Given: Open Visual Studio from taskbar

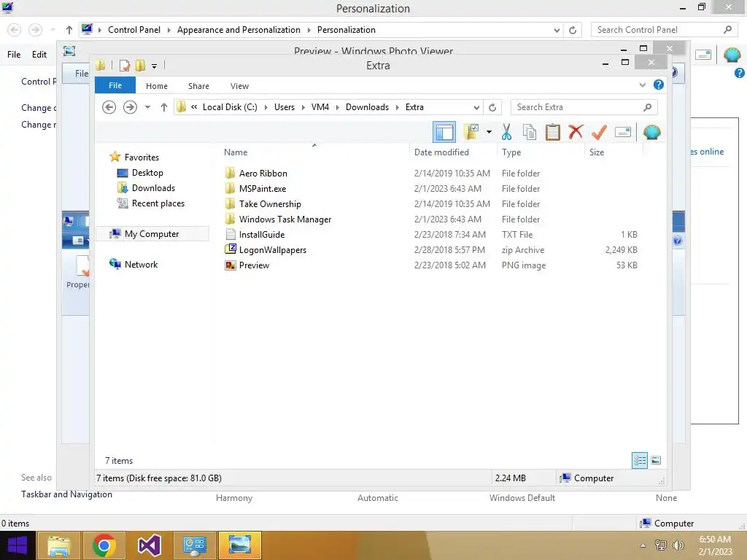Looking at the screenshot, I should coord(149,545).
